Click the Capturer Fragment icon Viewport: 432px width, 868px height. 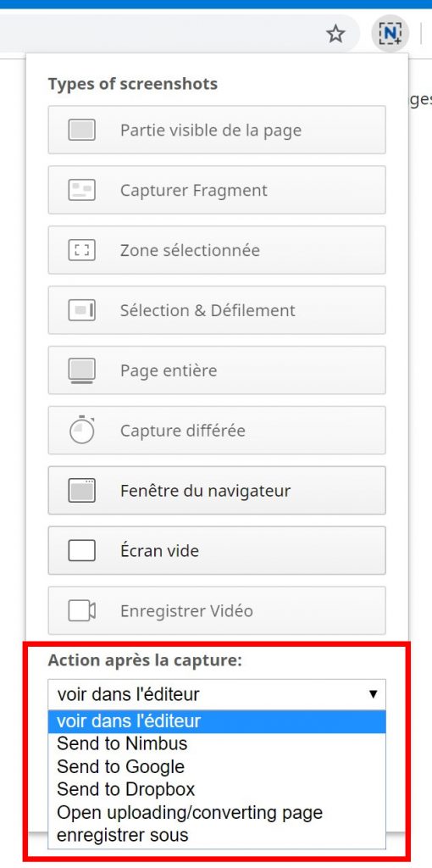(x=82, y=190)
